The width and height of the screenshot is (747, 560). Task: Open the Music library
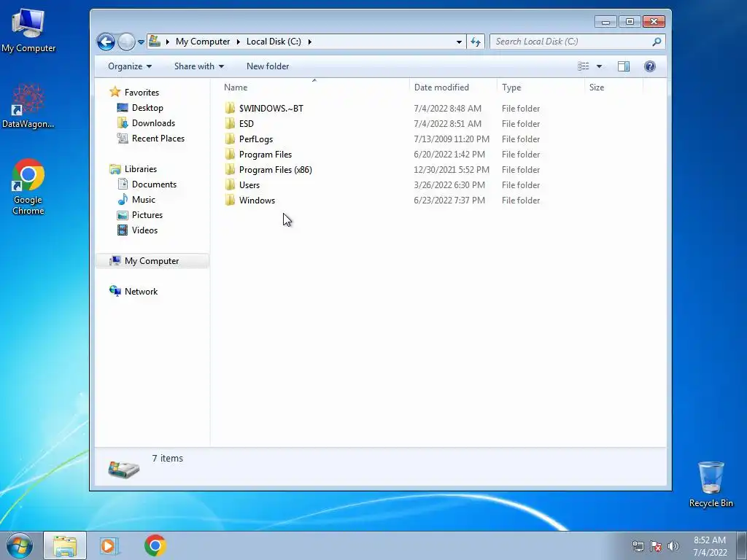[x=144, y=200]
